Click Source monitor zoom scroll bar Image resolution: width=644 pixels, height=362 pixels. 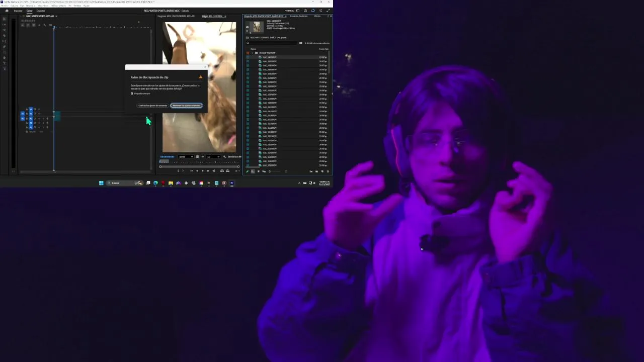click(x=199, y=166)
